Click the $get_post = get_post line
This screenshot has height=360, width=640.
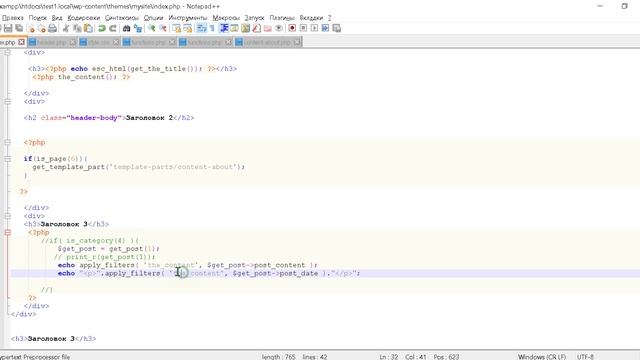pos(109,249)
